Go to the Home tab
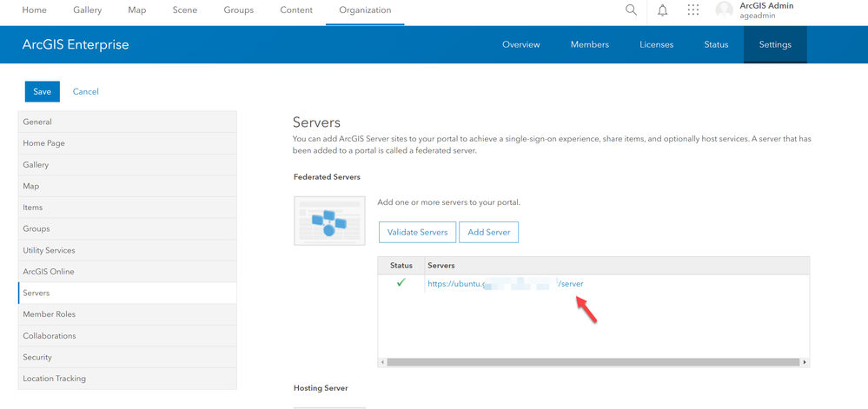The image size is (868, 409). [x=35, y=10]
